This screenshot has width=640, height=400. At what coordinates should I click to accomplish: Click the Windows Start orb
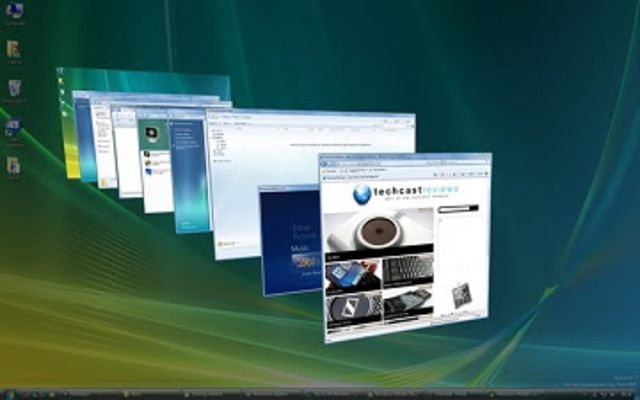pyautogui.click(x=10, y=395)
